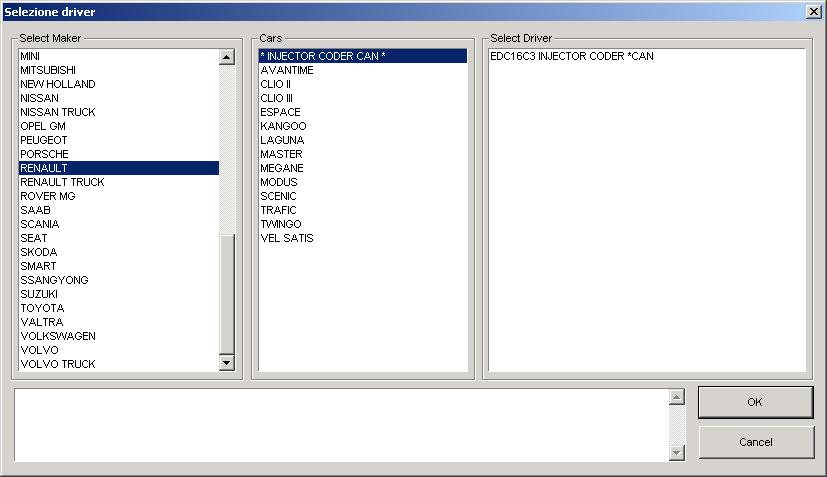Pick VALTRA from makers

pyautogui.click(x=119, y=322)
